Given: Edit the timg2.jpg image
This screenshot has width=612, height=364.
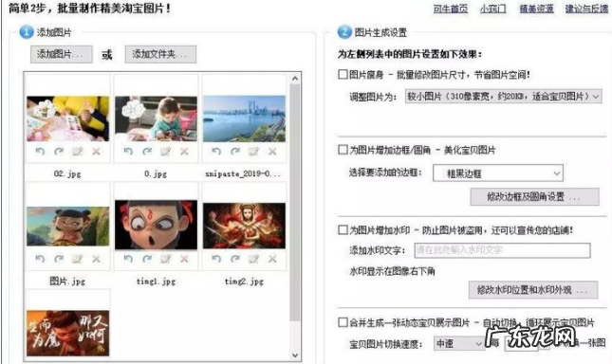Looking at the screenshot, I should pyautogui.click(x=253, y=259).
